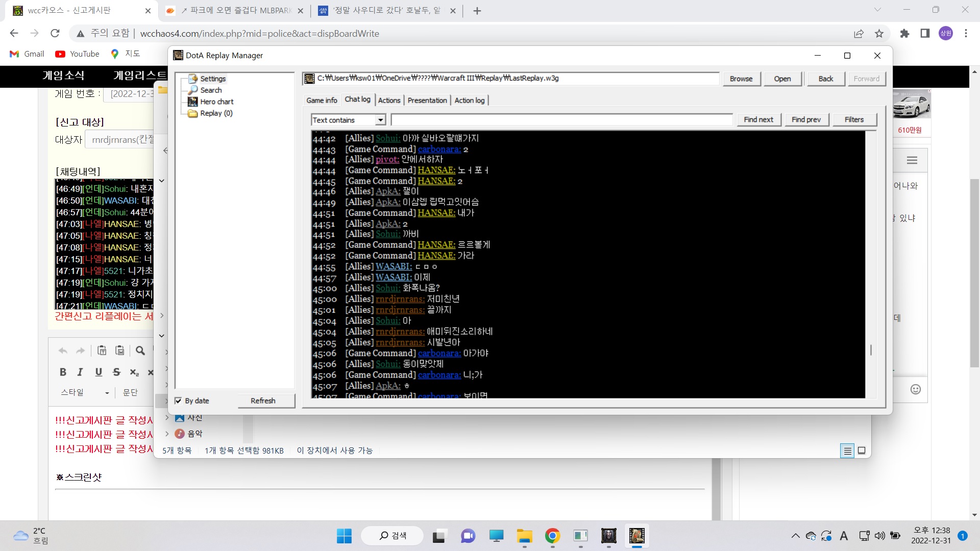Toggle the By date checkbox
Screen dimensions: 980x551
178,401
